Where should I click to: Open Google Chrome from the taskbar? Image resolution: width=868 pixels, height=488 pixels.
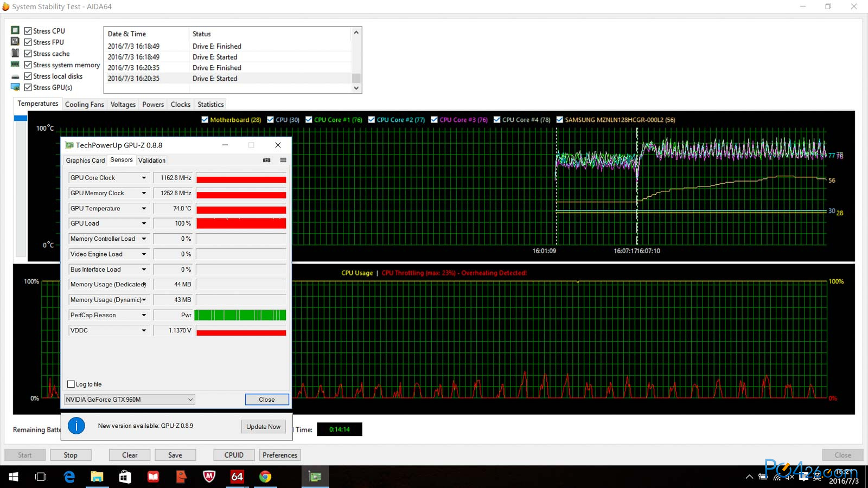(x=265, y=477)
